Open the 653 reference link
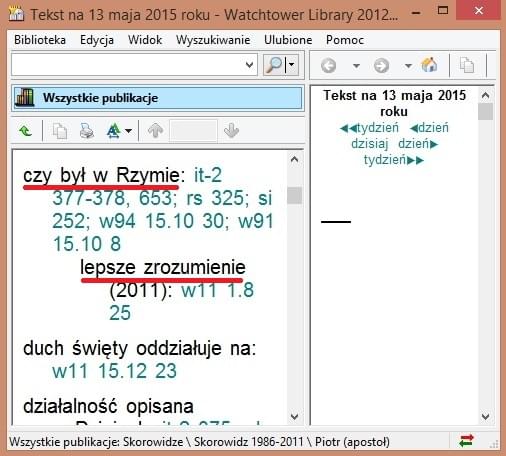 click(155, 198)
